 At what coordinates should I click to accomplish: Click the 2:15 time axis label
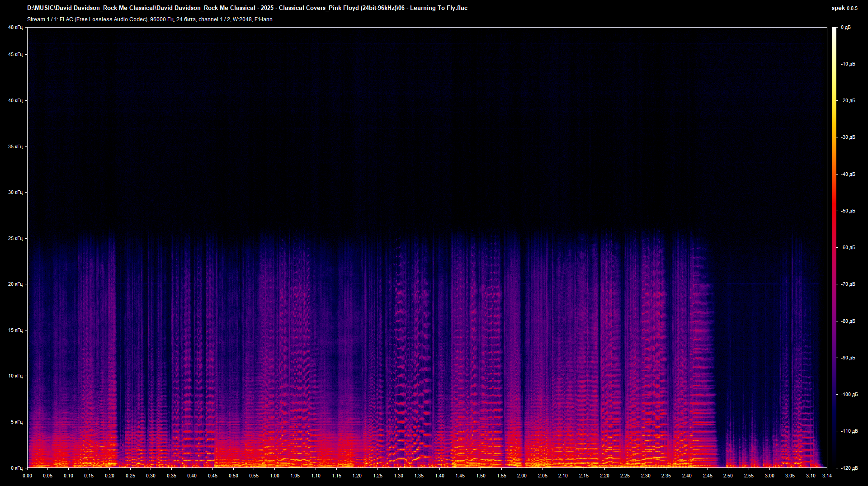584,476
